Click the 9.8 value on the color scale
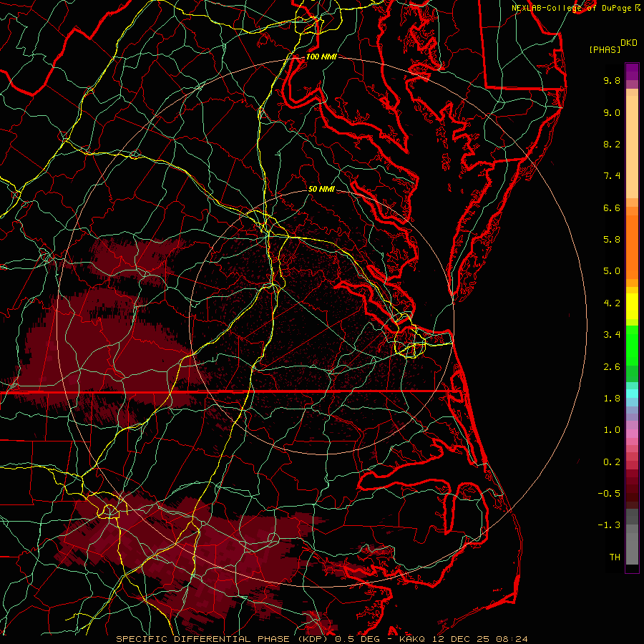 click(612, 80)
